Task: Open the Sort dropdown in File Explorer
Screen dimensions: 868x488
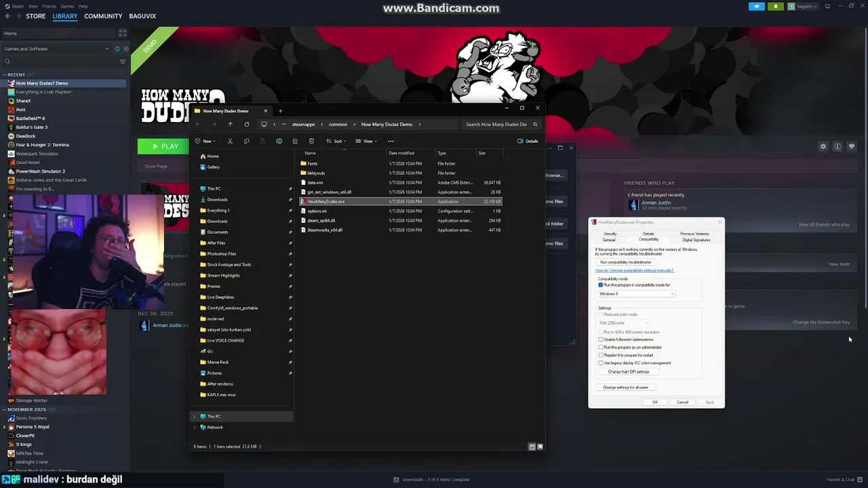Action: tap(336, 141)
